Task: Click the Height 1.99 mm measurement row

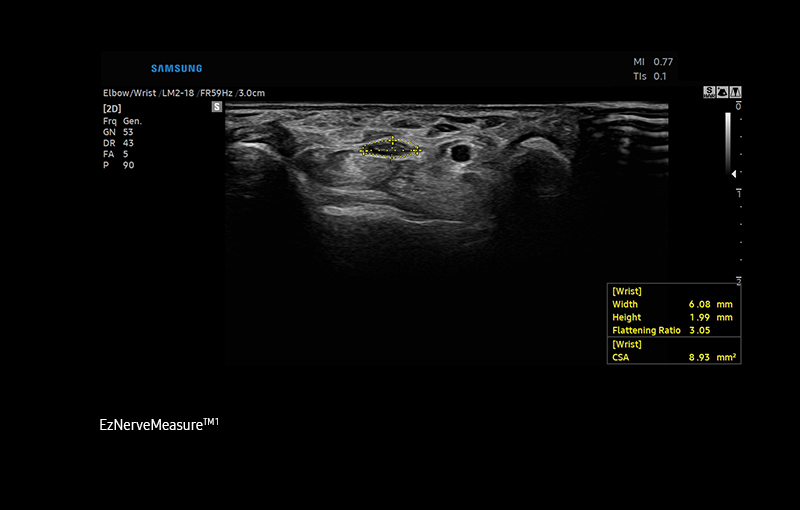Action: coord(674,317)
